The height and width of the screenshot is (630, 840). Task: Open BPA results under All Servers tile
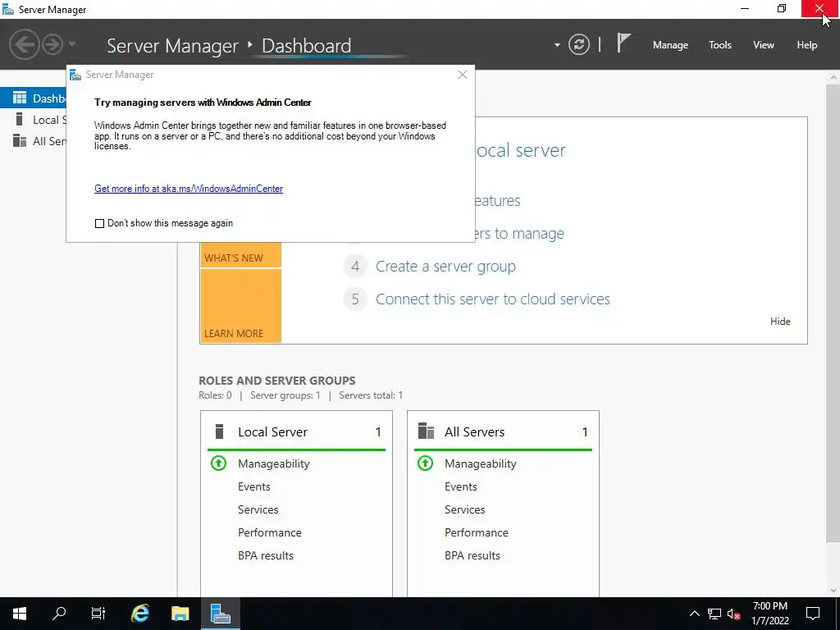472,556
